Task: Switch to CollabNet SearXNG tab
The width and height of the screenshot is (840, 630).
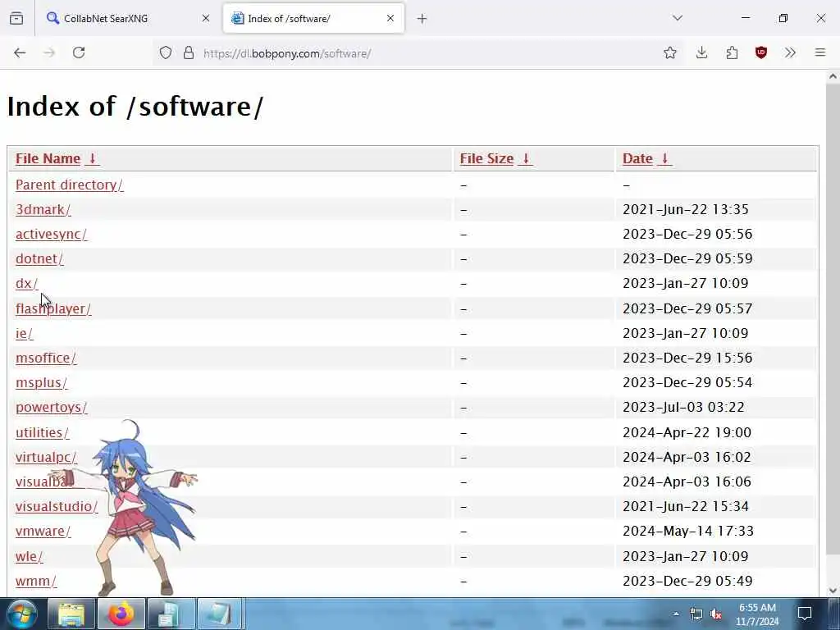Action: coord(128,18)
